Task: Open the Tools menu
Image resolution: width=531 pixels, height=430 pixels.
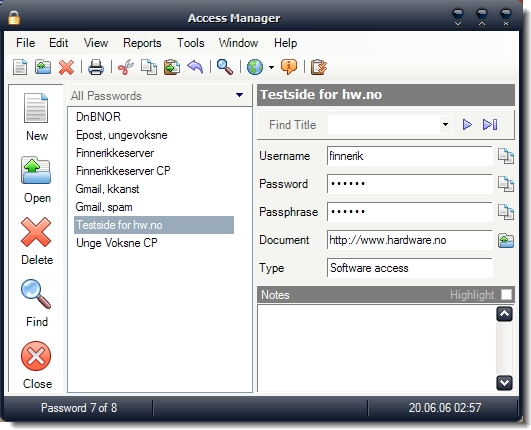Action: click(191, 43)
